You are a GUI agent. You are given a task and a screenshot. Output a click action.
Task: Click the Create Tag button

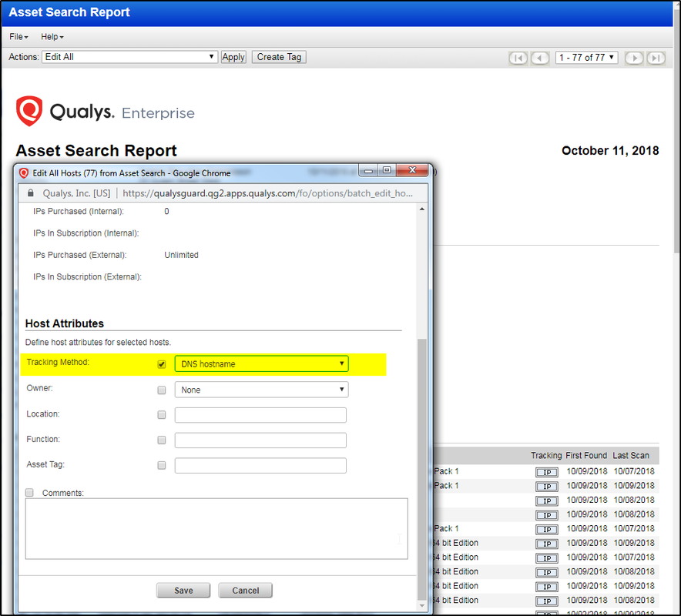click(279, 57)
